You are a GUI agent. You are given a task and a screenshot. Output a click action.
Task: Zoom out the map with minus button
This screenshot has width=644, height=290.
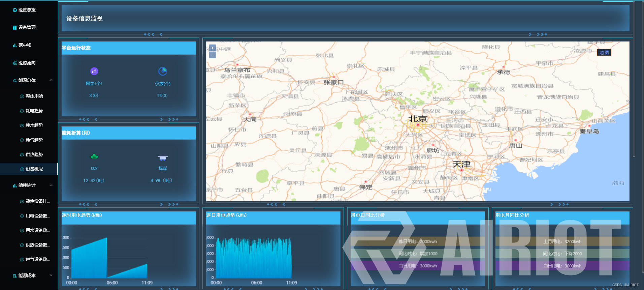[x=213, y=55]
